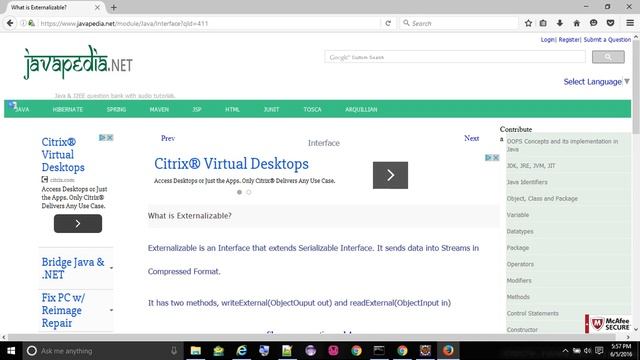Open the 'Modifiers' topic

pyautogui.click(x=519, y=280)
